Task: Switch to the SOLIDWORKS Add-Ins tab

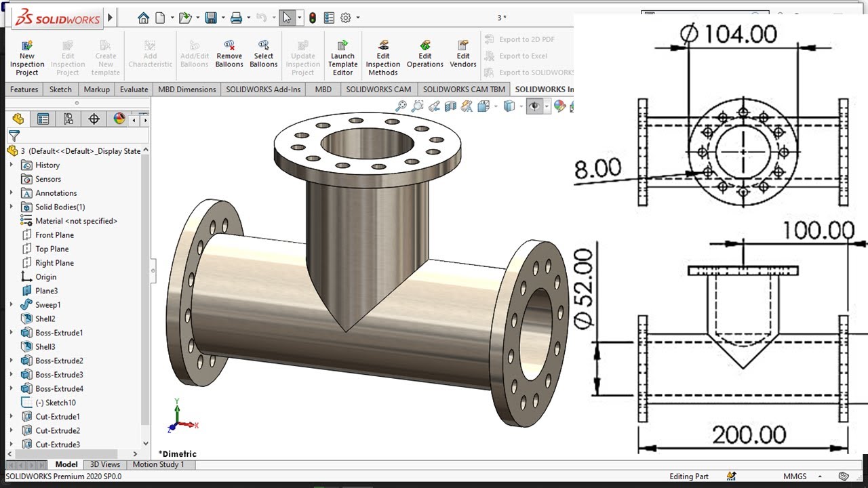Action: click(263, 89)
